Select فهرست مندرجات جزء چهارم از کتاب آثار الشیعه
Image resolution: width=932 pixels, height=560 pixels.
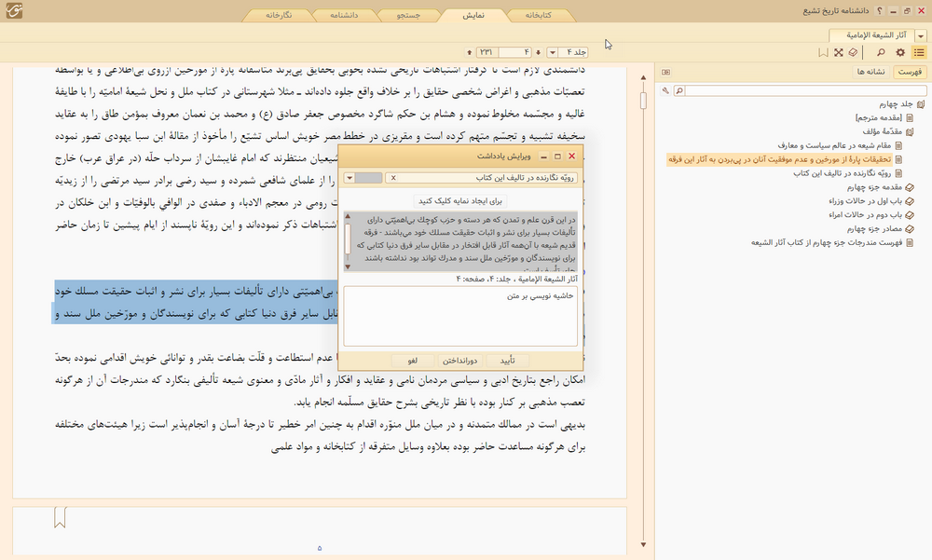pyautogui.click(x=827, y=242)
